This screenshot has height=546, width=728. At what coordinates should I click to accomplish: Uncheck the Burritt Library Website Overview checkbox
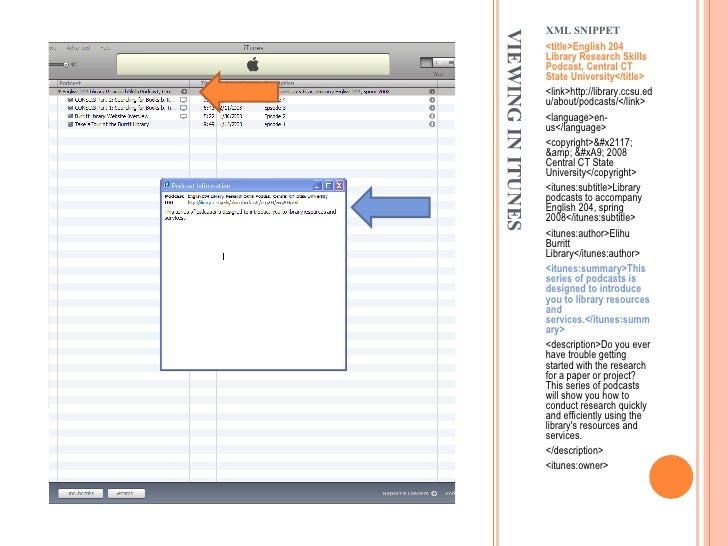pos(71,116)
